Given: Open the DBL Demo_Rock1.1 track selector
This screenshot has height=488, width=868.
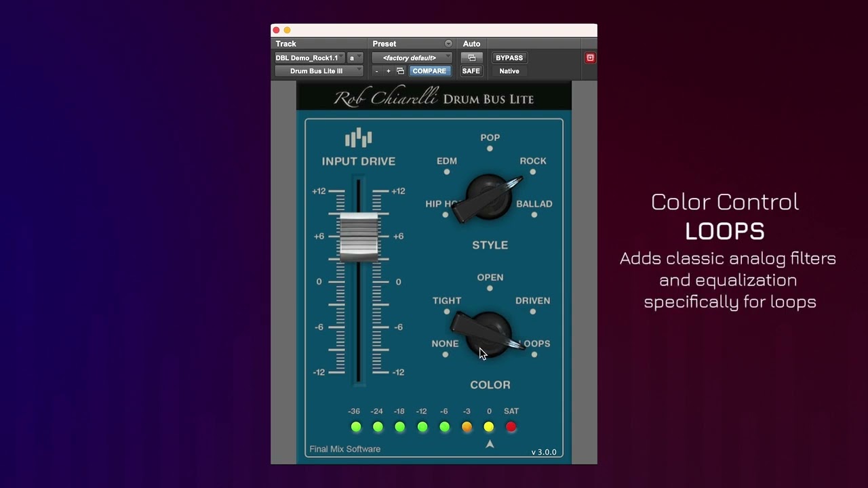Looking at the screenshot, I should click(310, 58).
